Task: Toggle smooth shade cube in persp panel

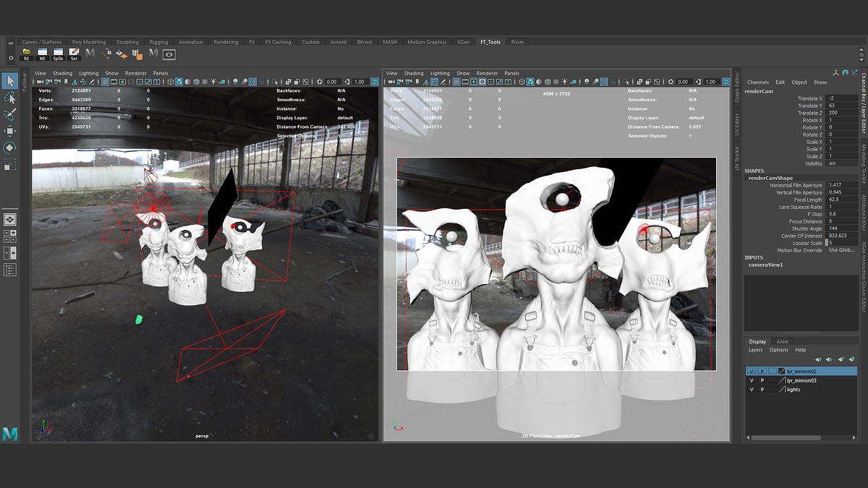Action: [178, 82]
